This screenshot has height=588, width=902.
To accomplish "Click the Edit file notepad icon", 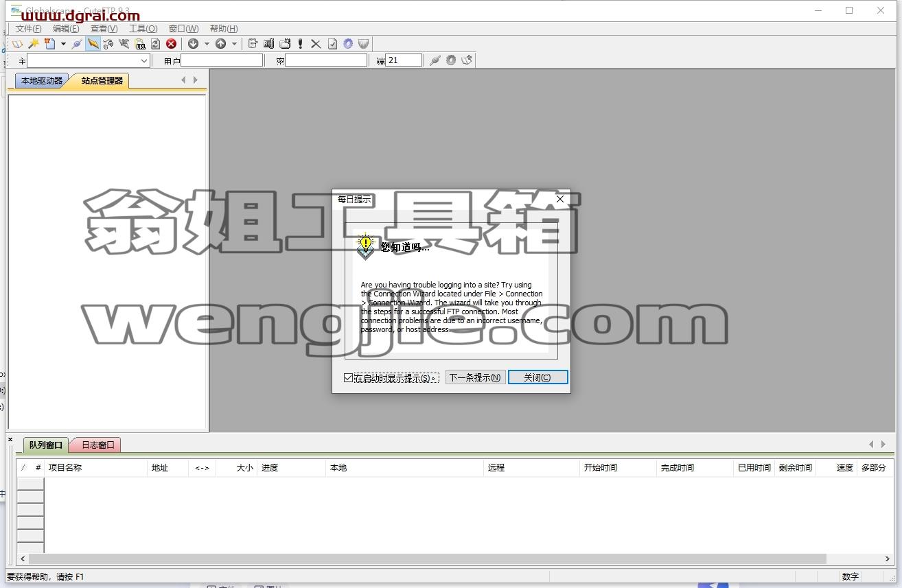I will [253, 44].
